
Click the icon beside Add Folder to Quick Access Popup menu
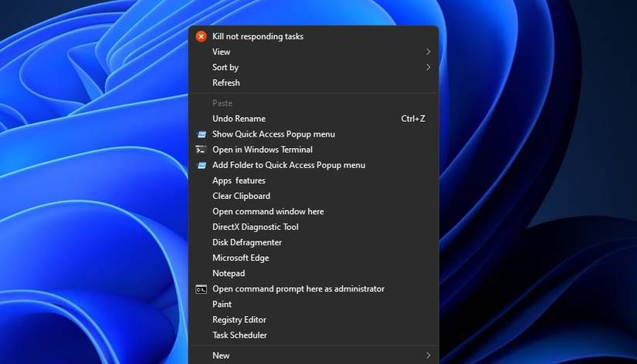click(x=202, y=165)
